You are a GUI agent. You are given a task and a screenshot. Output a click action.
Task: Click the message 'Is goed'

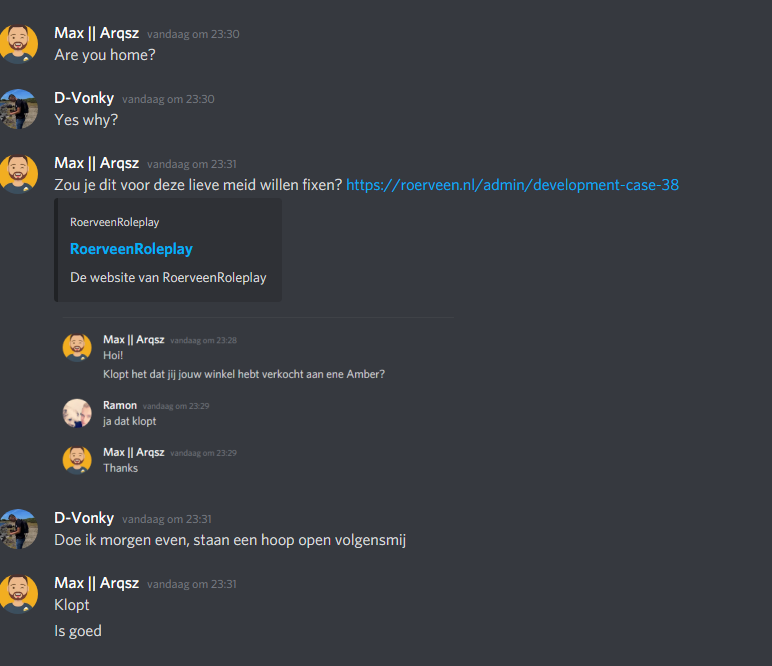78,631
